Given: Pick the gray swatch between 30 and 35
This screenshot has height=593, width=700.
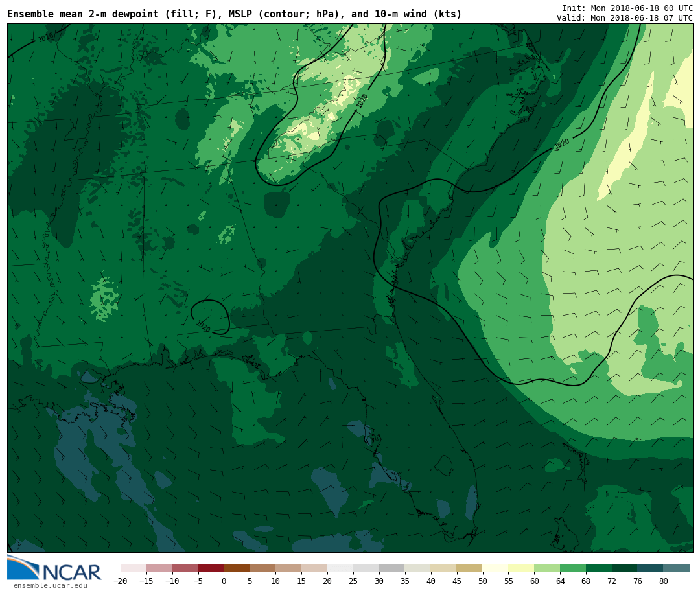Looking at the screenshot, I should (391, 568).
